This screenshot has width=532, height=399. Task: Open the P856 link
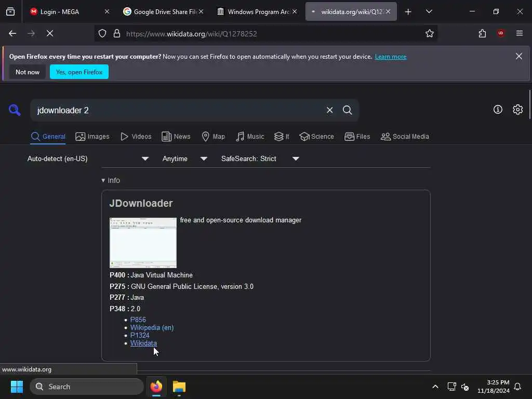click(x=138, y=320)
